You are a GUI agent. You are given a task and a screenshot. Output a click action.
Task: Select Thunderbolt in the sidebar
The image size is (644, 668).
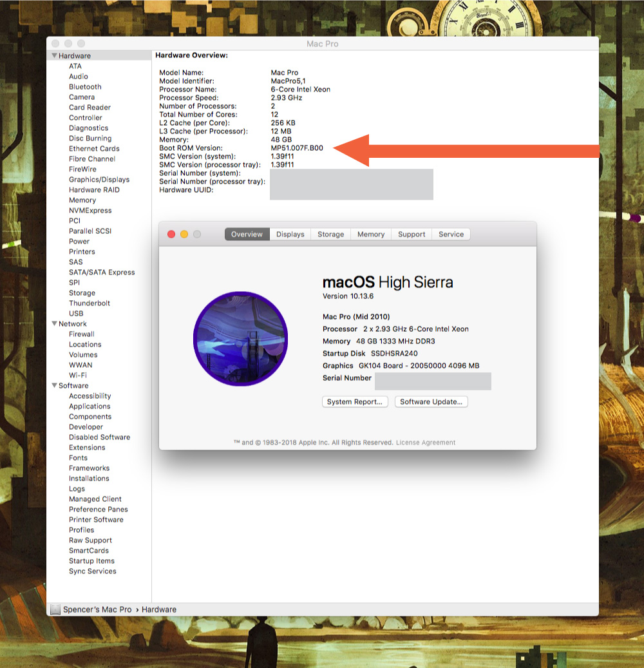(90, 303)
